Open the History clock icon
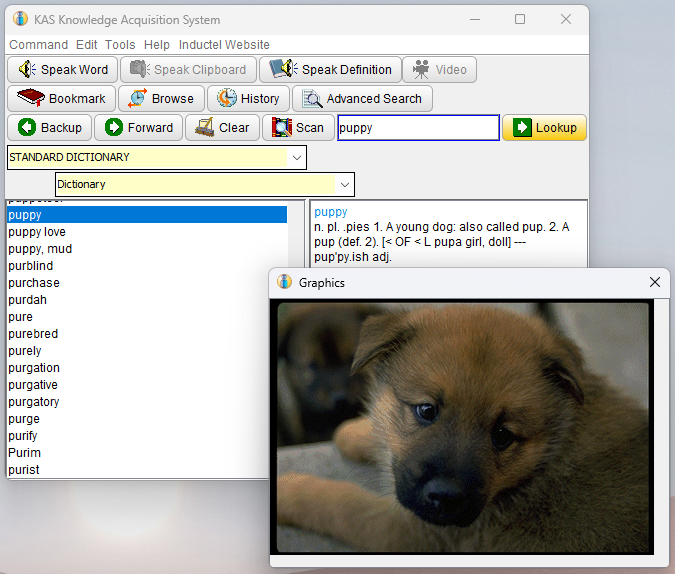The image size is (675, 574). 226,98
